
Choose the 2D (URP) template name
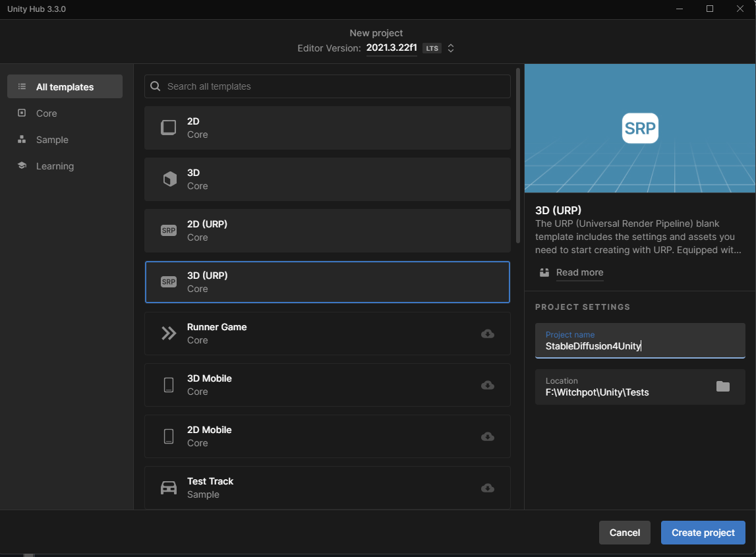208,224
